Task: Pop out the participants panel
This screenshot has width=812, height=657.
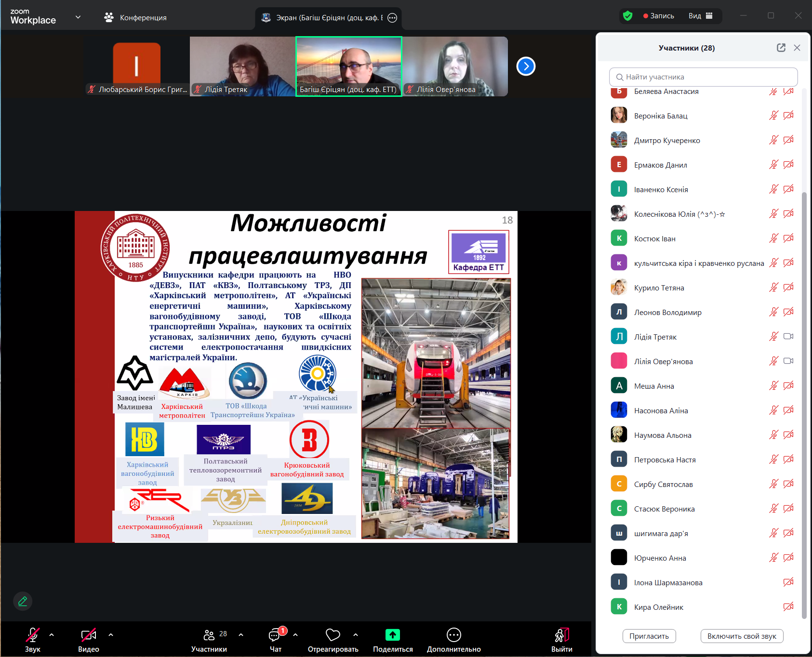Action: 781,48
